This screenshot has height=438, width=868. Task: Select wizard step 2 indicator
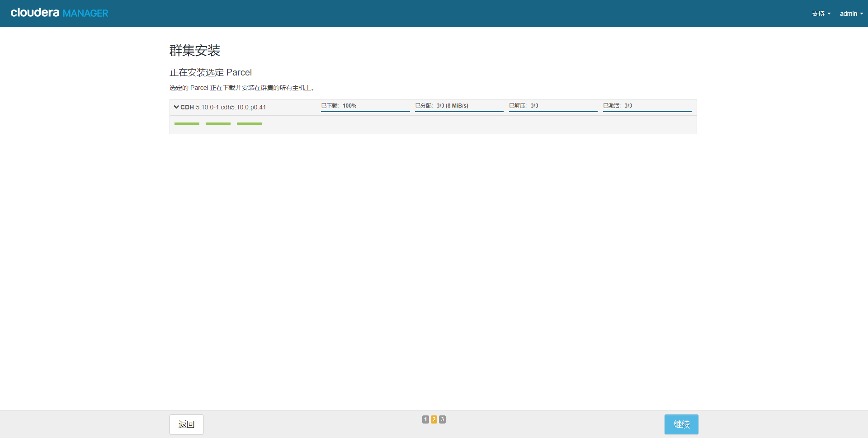(x=434, y=419)
